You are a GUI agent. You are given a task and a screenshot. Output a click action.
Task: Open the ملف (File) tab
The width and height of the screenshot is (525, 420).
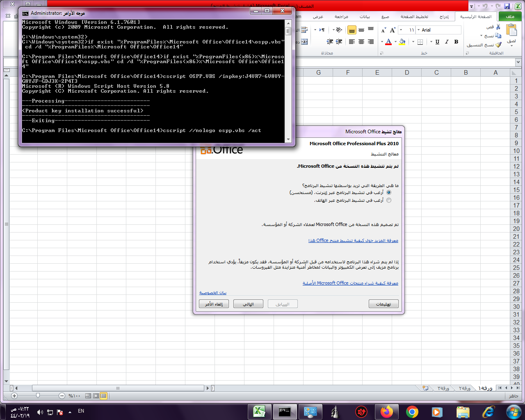click(510, 16)
